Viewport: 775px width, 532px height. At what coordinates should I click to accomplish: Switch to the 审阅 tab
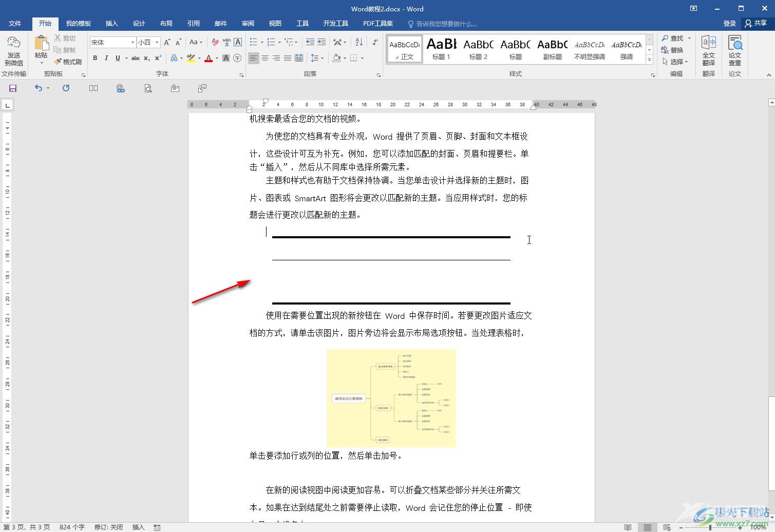point(248,23)
